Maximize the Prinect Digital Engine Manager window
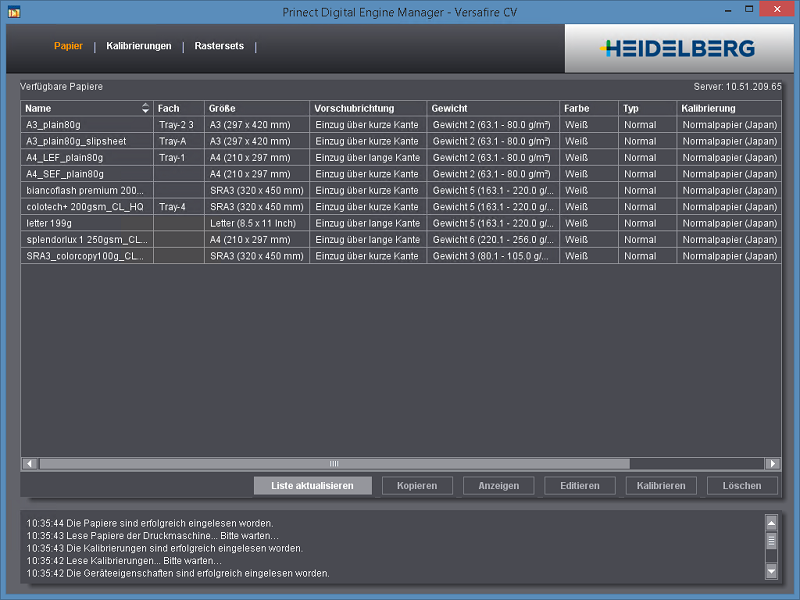Screen dimensions: 800x600 (748, 9)
